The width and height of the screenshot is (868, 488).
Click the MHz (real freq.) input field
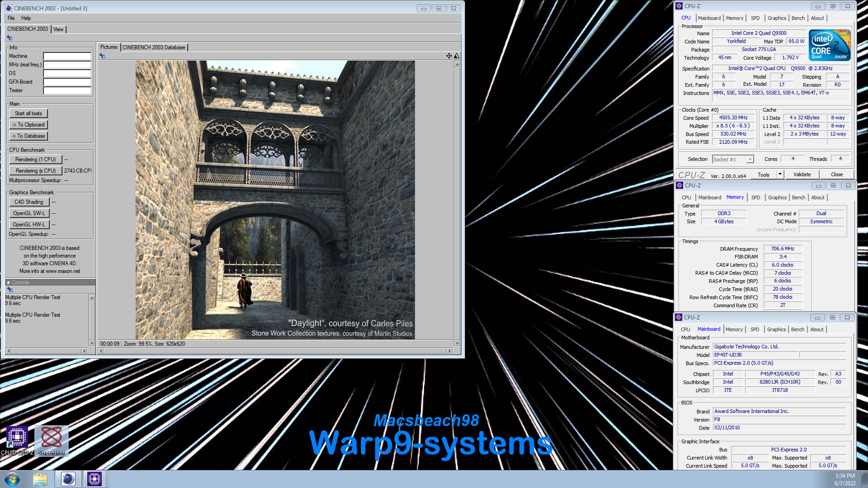[67, 65]
